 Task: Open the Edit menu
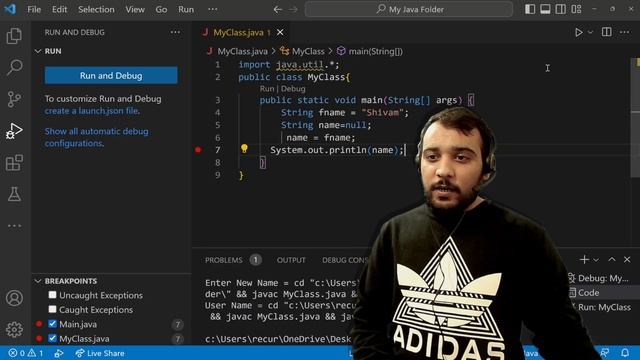[59, 9]
